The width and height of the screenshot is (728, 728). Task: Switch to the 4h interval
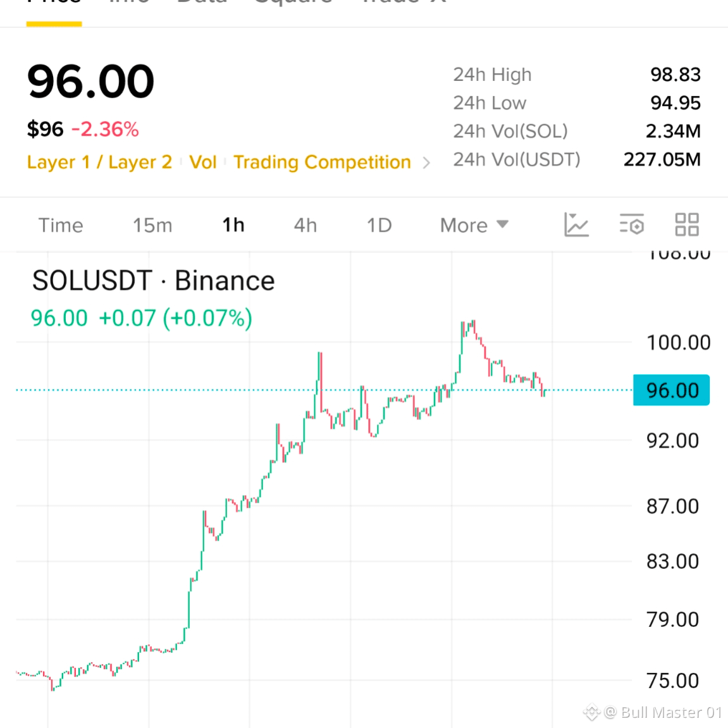[305, 225]
